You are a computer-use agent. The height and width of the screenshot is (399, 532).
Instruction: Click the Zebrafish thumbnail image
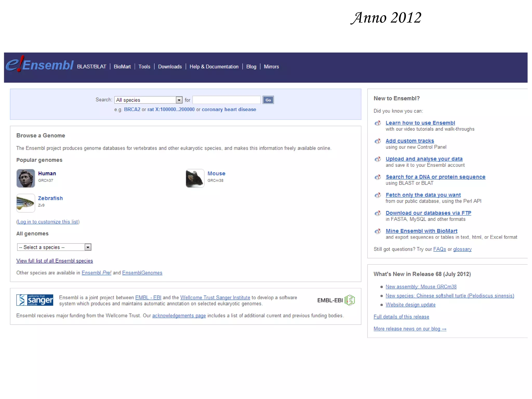(x=25, y=203)
